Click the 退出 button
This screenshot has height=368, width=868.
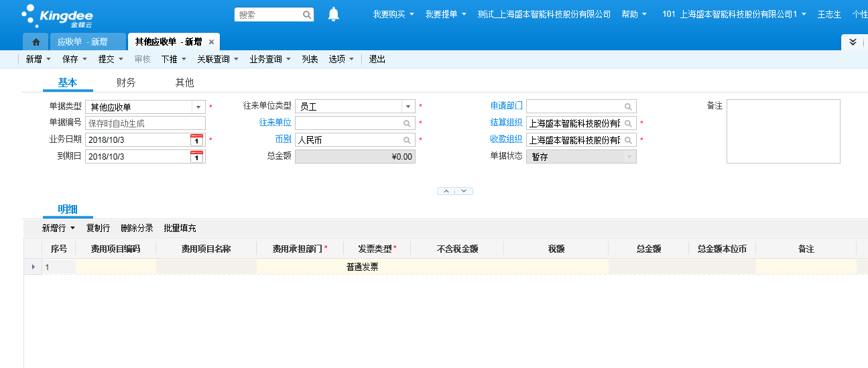coord(377,59)
